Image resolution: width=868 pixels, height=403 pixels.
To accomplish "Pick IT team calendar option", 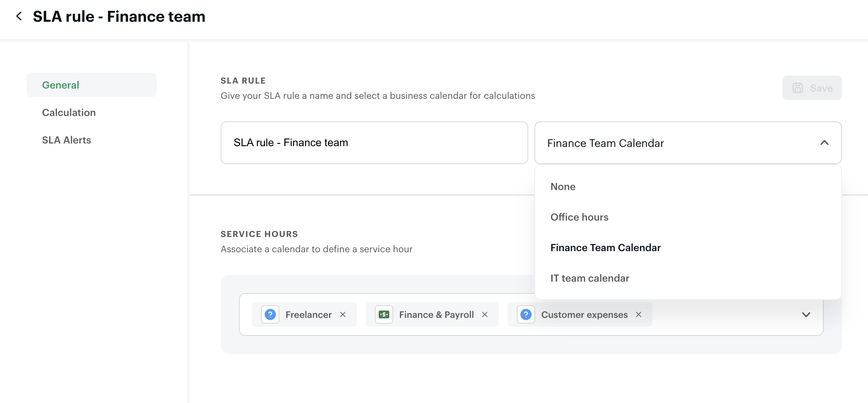I will [590, 278].
